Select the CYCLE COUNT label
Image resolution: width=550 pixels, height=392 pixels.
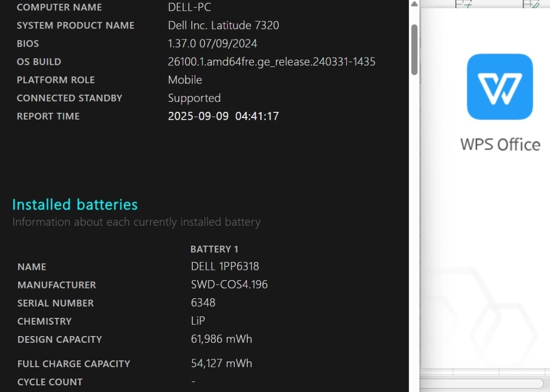(x=50, y=383)
